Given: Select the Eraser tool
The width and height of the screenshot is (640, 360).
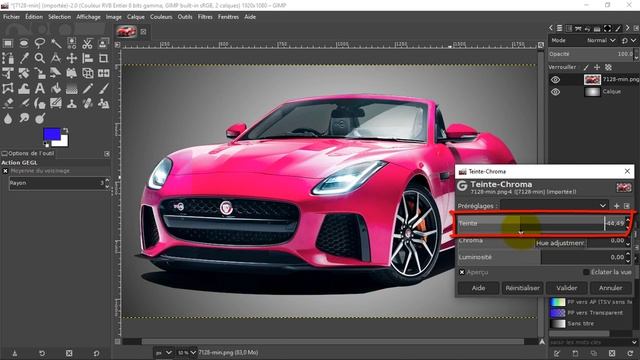Looking at the screenshot, I should 8,104.
